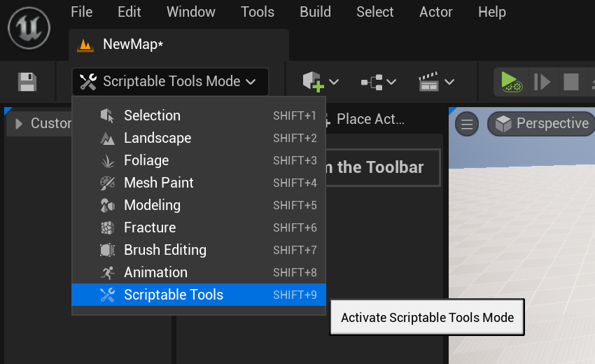The width and height of the screenshot is (595, 364).
Task: Switch to the NewMap tab
Action: [132, 44]
